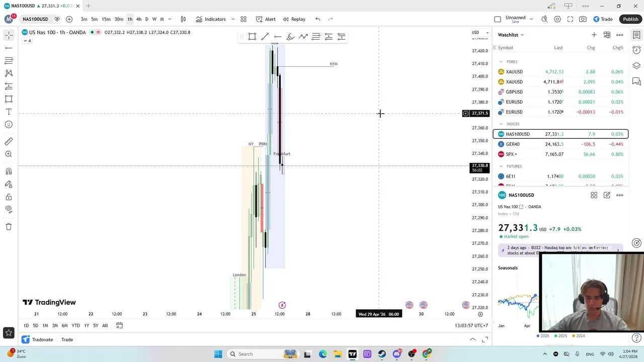Open chart settings gear
Image resolution: width=644 pixels, height=362 pixels.
pyautogui.click(x=557, y=19)
